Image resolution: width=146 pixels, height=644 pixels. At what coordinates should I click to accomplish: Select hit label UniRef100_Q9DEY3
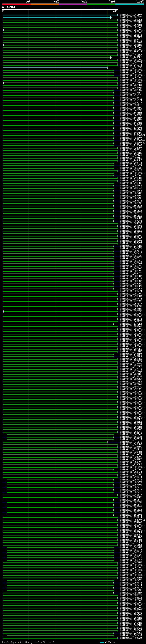click(131, 35)
